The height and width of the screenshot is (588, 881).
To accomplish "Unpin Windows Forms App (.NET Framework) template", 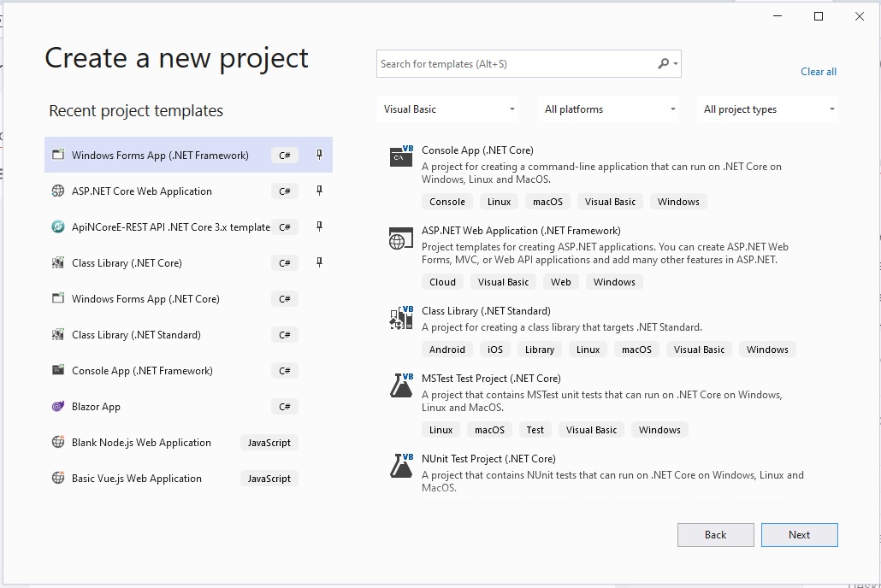I will point(319,155).
